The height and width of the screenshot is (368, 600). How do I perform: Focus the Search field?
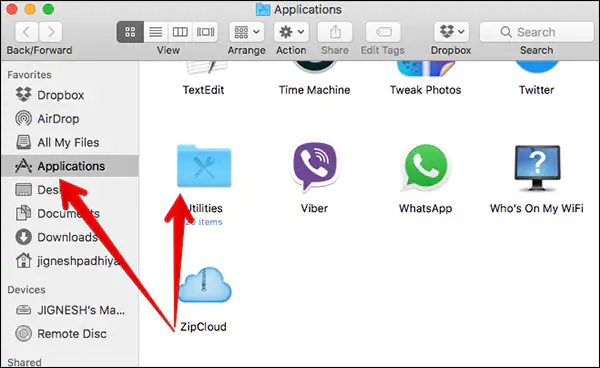click(x=536, y=32)
